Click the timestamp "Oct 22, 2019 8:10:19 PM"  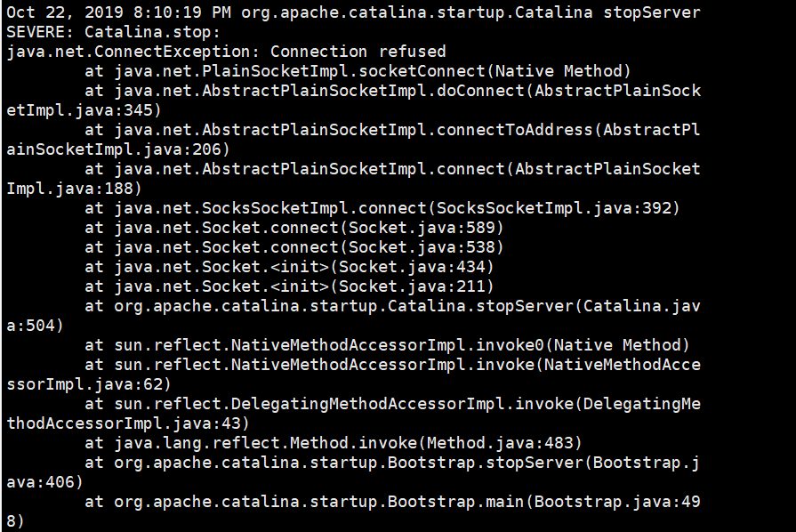point(119,12)
